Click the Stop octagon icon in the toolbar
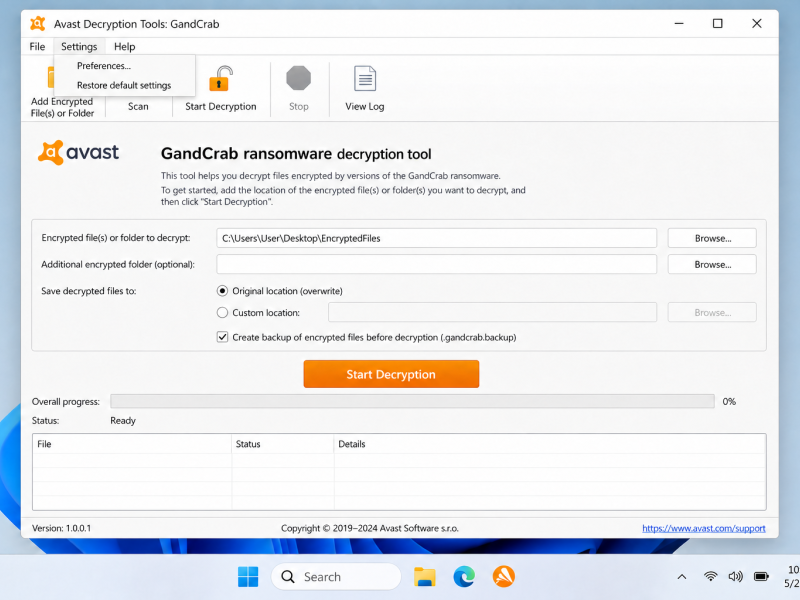800x600 pixels. [298, 78]
